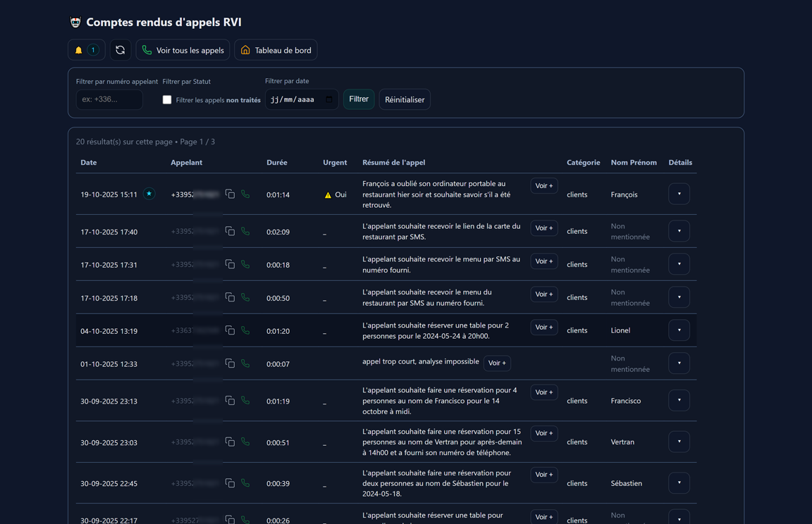
Task: Open the Tableau de bord page
Action: (276, 51)
